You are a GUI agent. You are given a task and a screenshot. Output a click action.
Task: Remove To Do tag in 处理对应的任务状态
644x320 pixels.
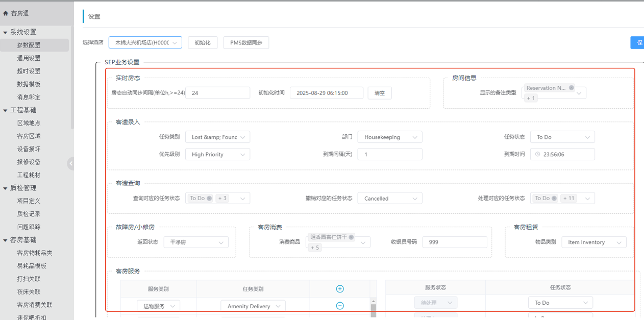[x=554, y=198]
